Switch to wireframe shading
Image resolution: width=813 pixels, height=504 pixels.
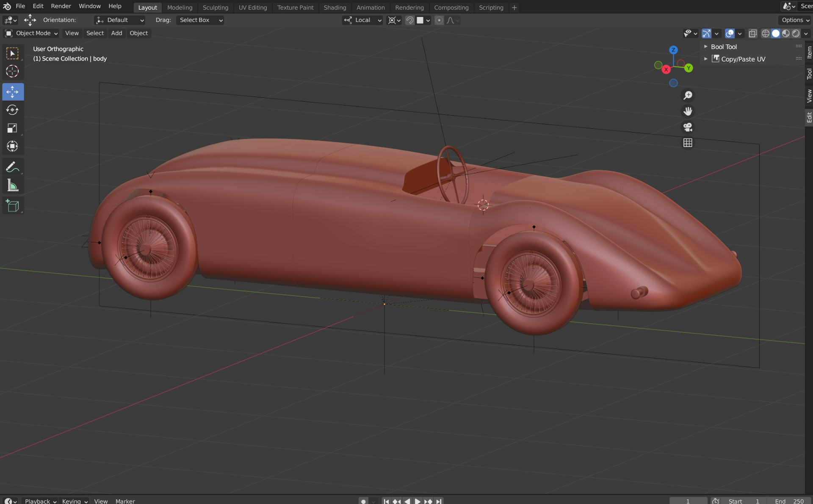(766, 33)
